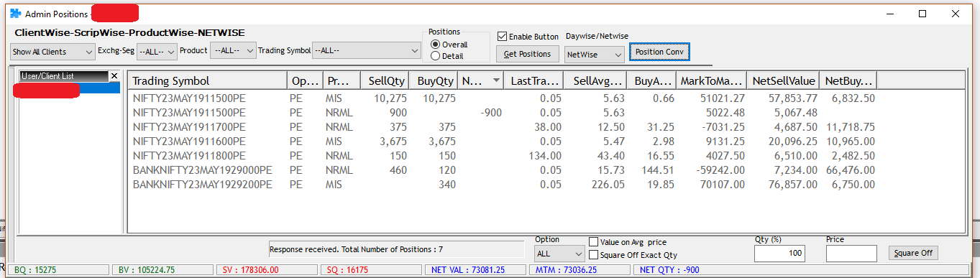
Task: Sort by SellAvg... column header
Action: pos(595,81)
